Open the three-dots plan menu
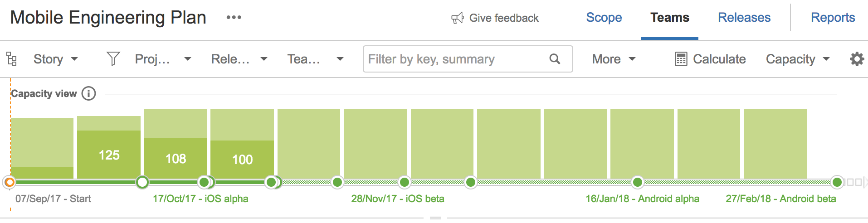This screenshot has height=223, width=868. (234, 17)
